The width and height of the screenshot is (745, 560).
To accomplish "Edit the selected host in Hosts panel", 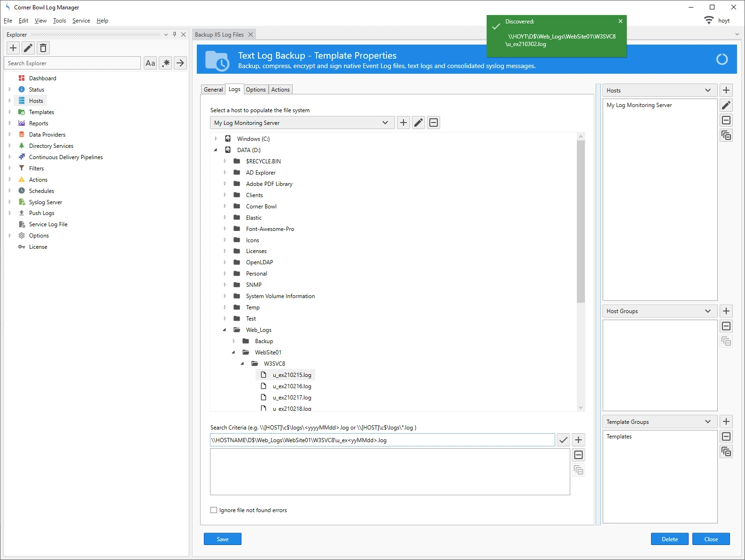I will [726, 105].
